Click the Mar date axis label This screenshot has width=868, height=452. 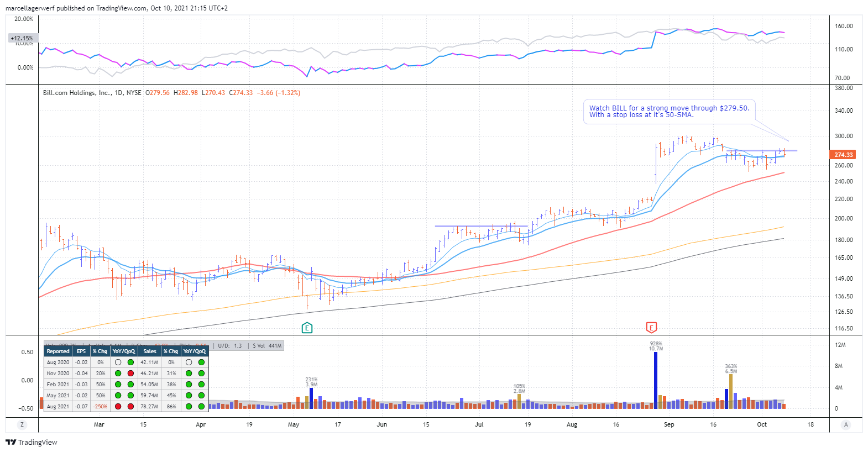click(x=99, y=424)
